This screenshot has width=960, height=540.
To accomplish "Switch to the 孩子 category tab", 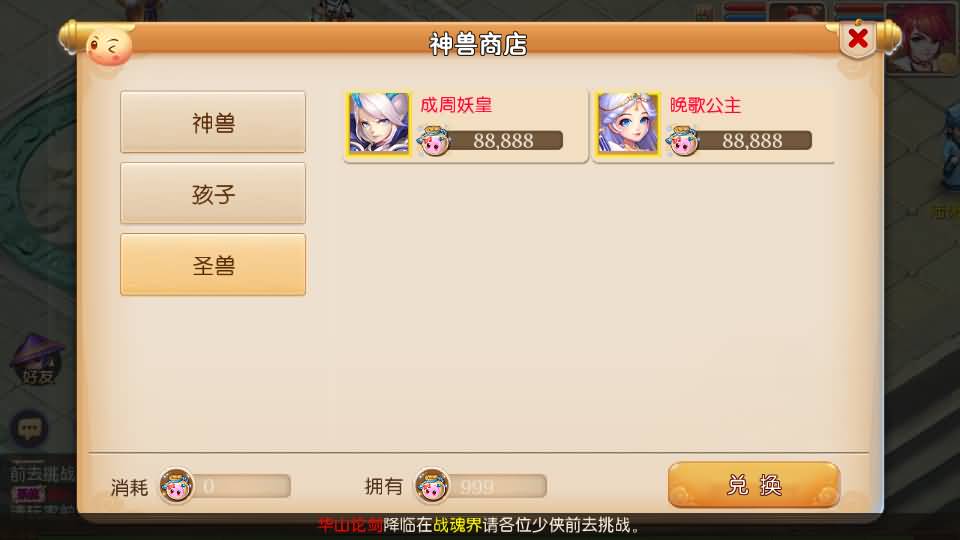I will 213,193.
